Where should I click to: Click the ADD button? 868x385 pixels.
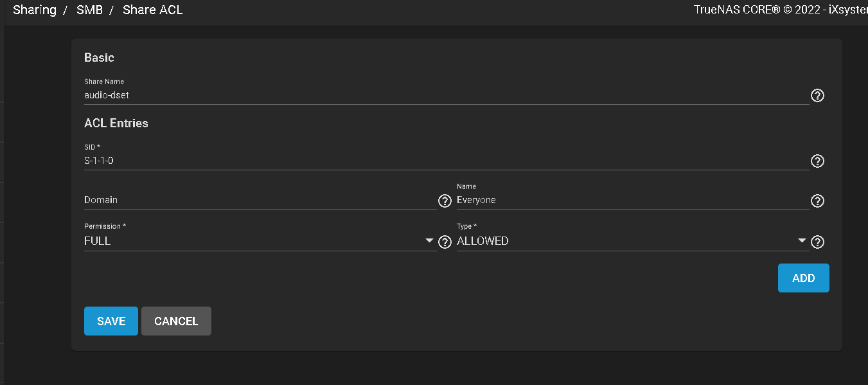point(803,278)
